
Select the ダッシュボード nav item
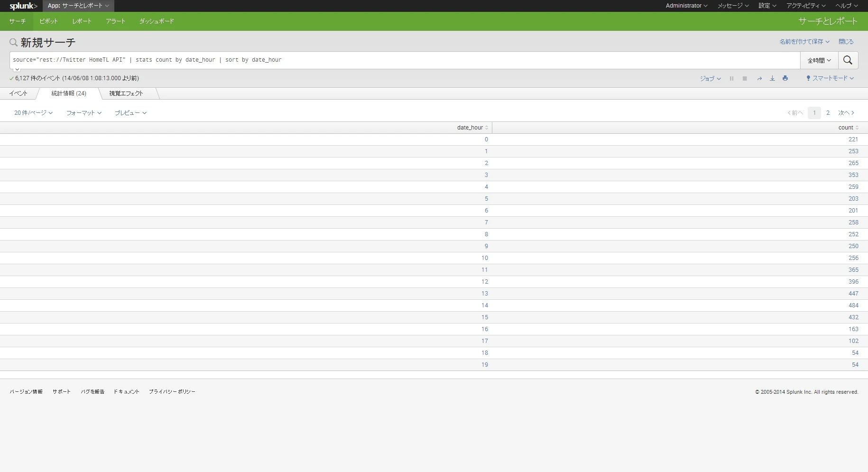(156, 21)
